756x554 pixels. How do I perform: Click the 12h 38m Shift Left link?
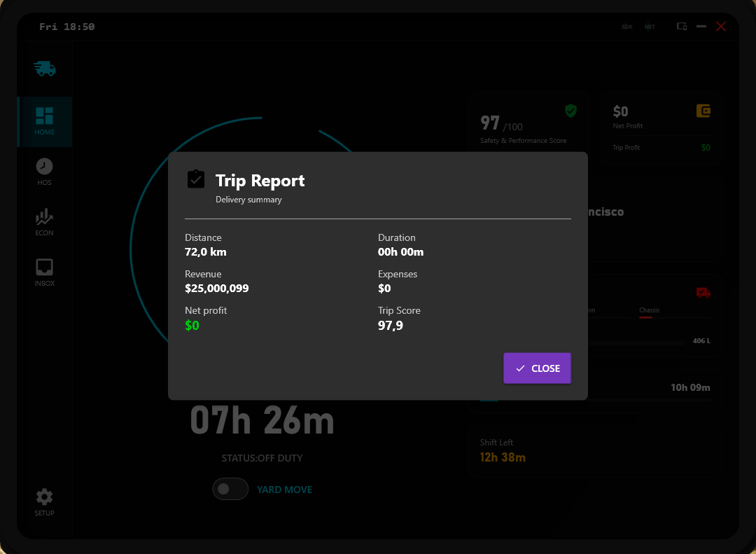coord(503,456)
